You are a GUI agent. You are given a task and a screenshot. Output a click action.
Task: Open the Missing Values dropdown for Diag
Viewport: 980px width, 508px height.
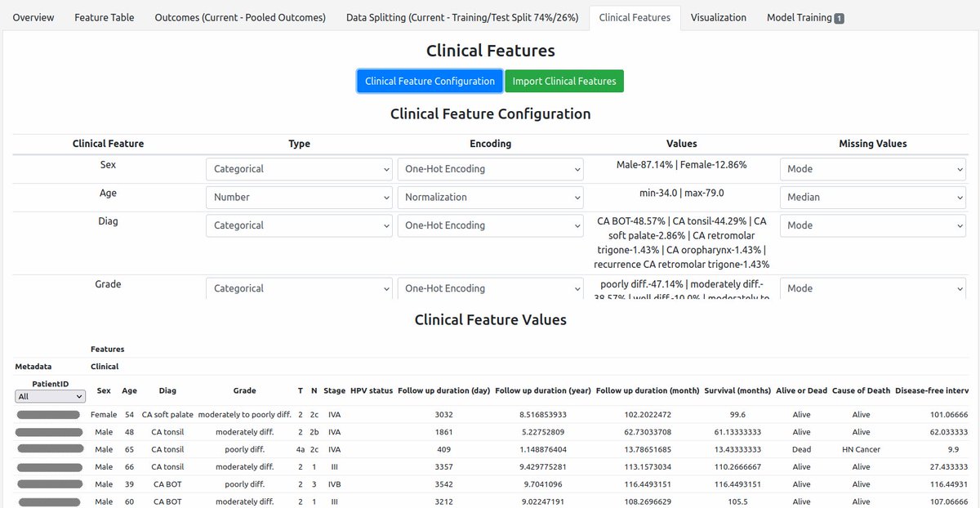click(x=873, y=225)
